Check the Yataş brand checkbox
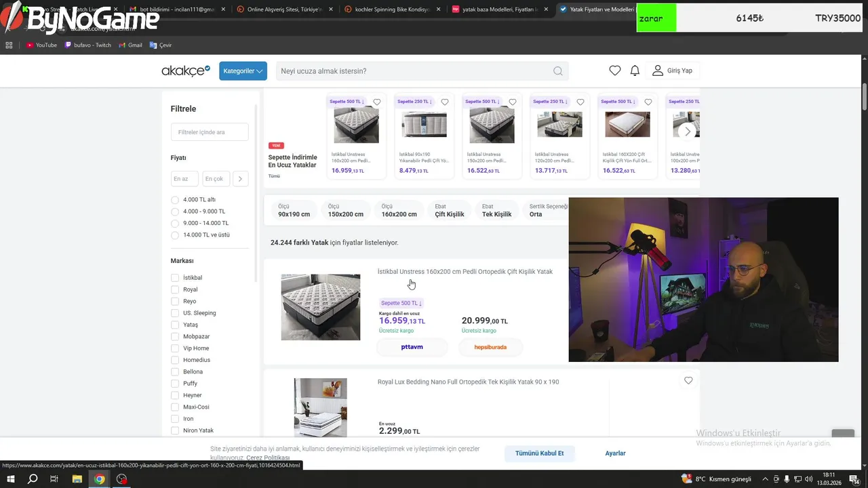 tap(175, 325)
